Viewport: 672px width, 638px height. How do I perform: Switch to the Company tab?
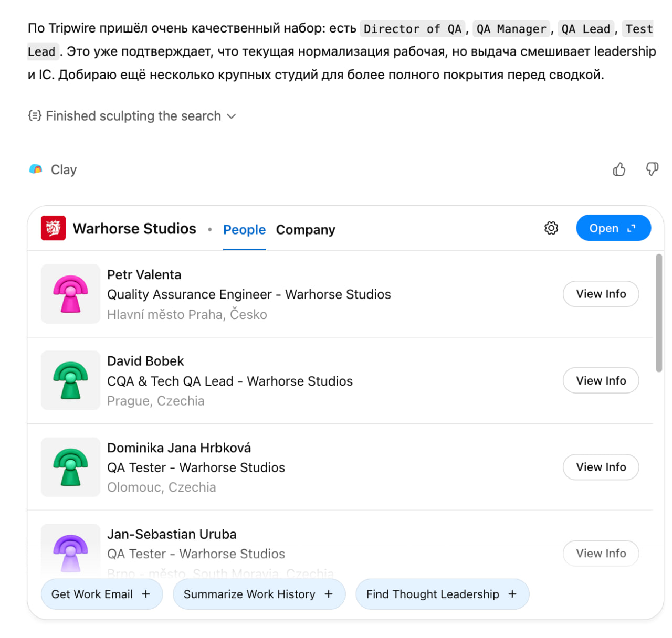point(306,230)
